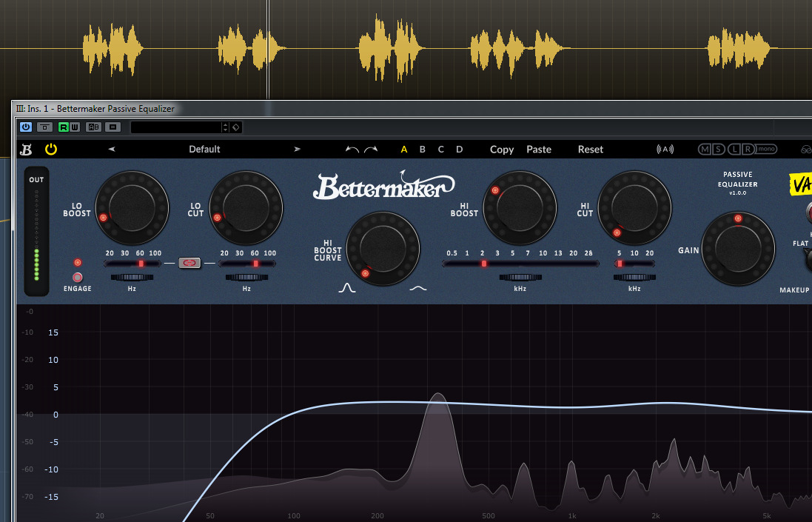
Task: Switch the A/B setting comparison button
Action: [x=94, y=127]
